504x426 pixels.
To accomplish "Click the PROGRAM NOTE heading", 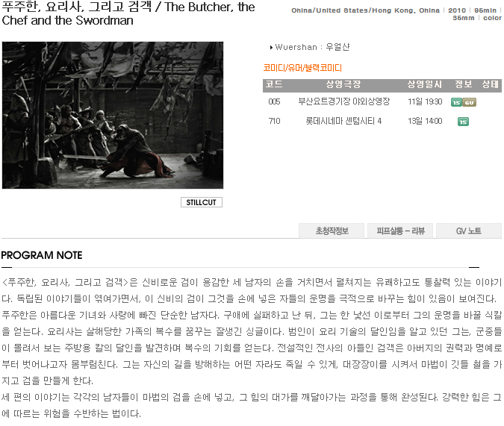I will 42,255.
